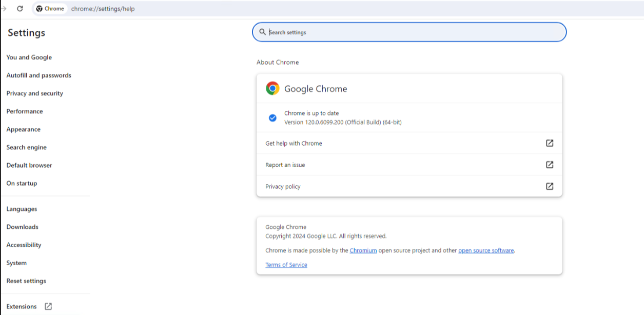Viewport: 644px width, 315px height.
Task: Open Languages settings
Action: pyautogui.click(x=22, y=209)
